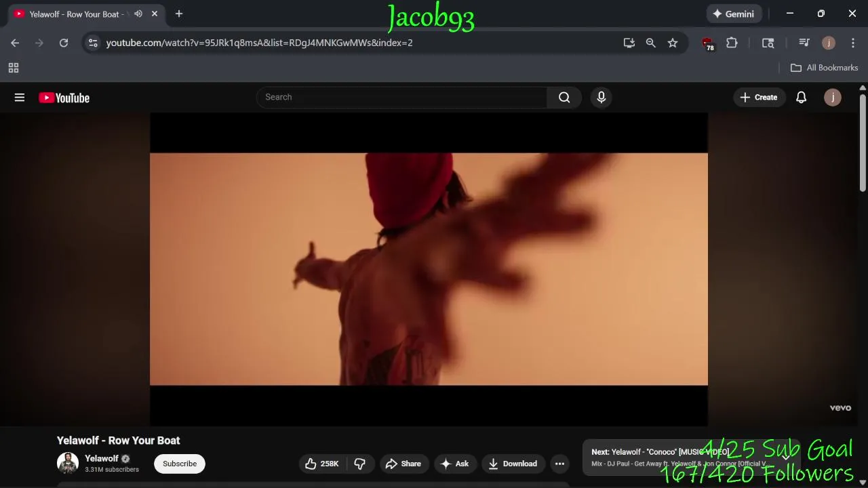Screen dimensions: 868x488
Task: Click the video player to pause
Action: point(429,269)
